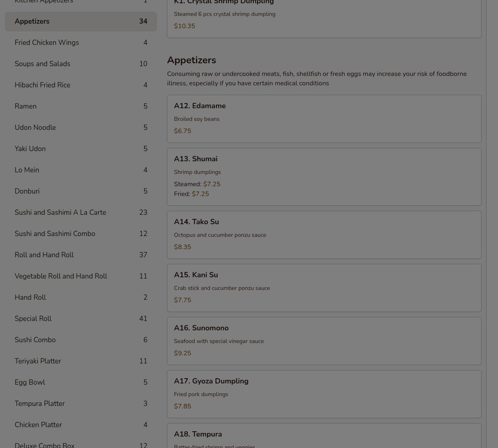The height and width of the screenshot is (448, 498).
Task: Click the Fried $7.25 Shumai option
Action: [x=191, y=194]
